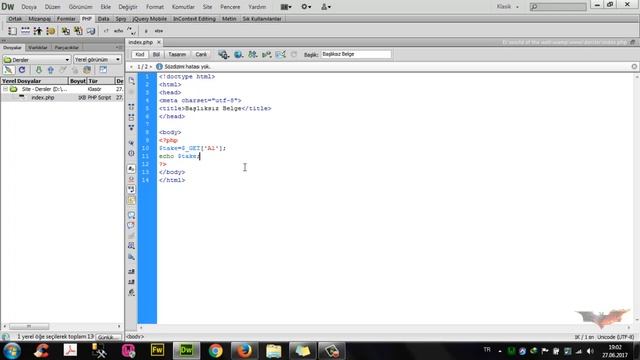Open the Dersler site dropdown

point(37,60)
